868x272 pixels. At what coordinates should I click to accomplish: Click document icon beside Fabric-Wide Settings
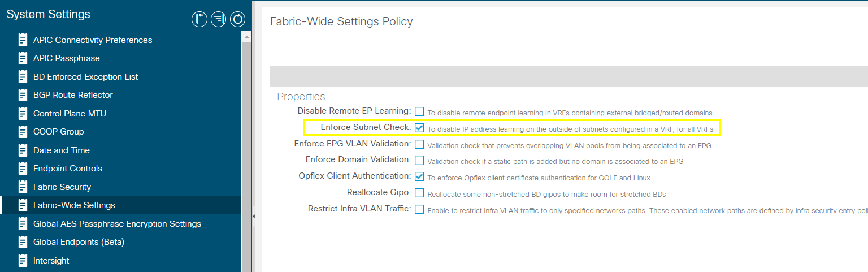pyautogui.click(x=23, y=205)
